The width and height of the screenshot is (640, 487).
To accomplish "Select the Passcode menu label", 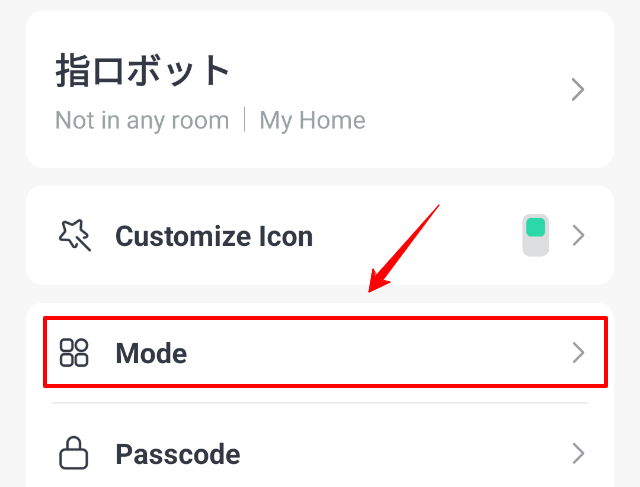I will tap(178, 455).
